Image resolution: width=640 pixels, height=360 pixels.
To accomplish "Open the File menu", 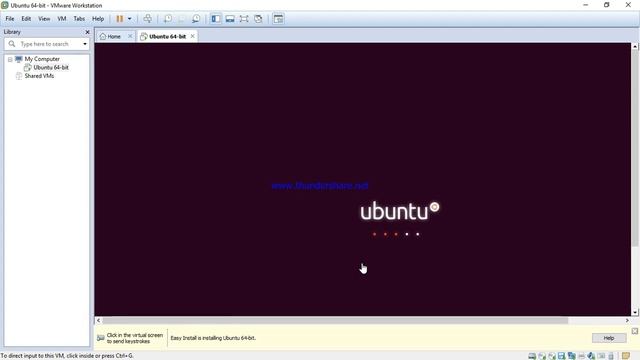I will (10, 19).
